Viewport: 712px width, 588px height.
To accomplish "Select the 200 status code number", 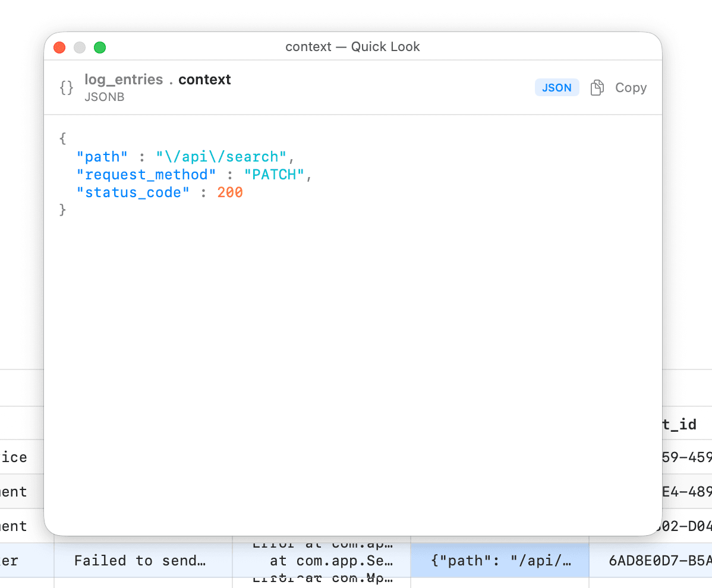I will [230, 192].
